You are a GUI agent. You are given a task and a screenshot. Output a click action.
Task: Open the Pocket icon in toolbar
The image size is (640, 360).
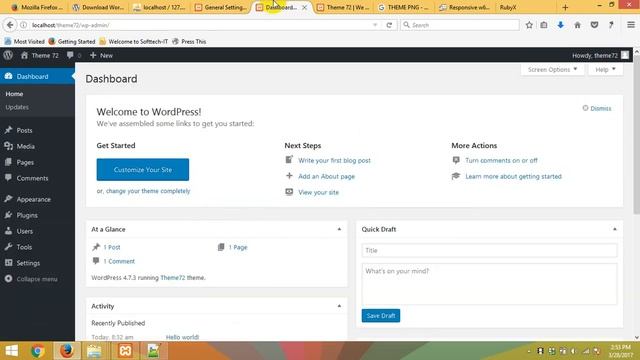594,25
